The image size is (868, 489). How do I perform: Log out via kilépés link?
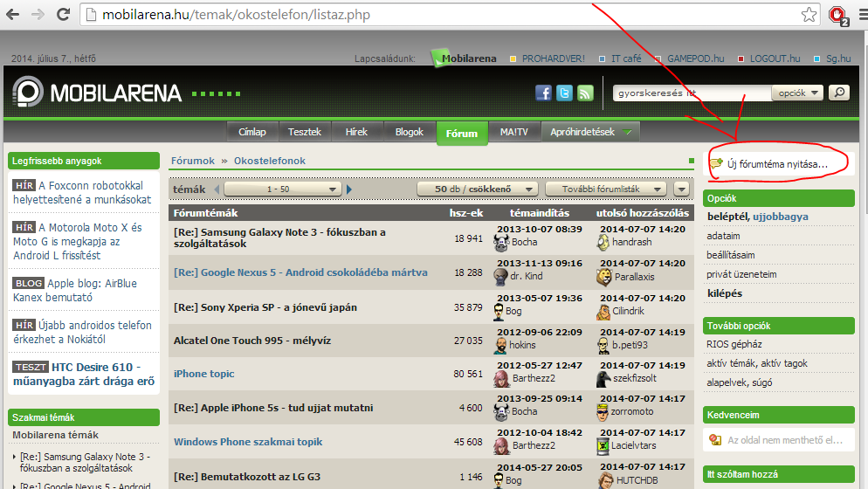pyautogui.click(x=725, y=293)
